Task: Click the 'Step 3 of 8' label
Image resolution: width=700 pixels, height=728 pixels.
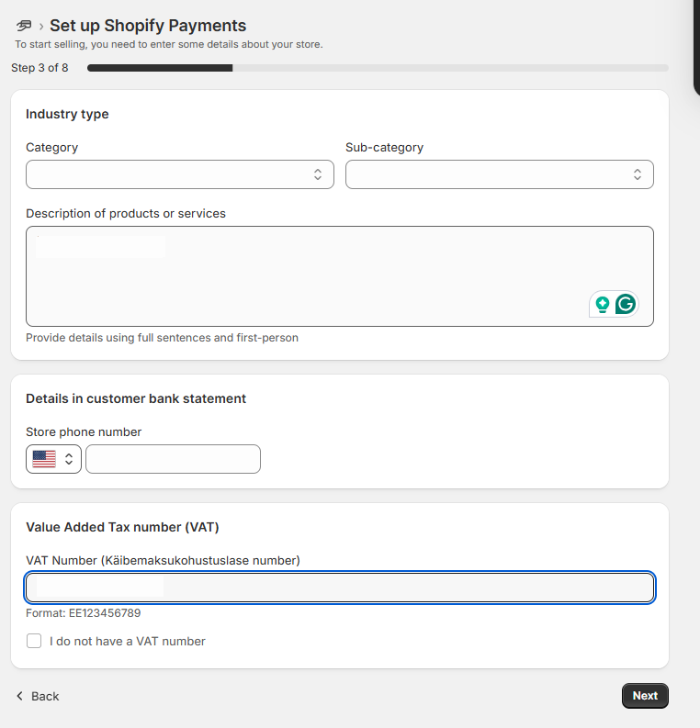Action: 40,68
